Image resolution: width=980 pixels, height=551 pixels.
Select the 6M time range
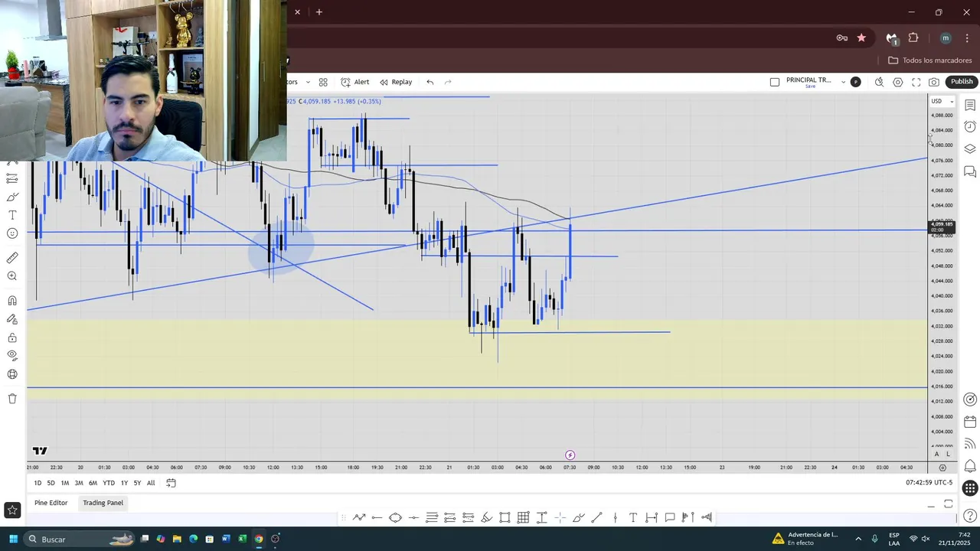pos(93,483)
